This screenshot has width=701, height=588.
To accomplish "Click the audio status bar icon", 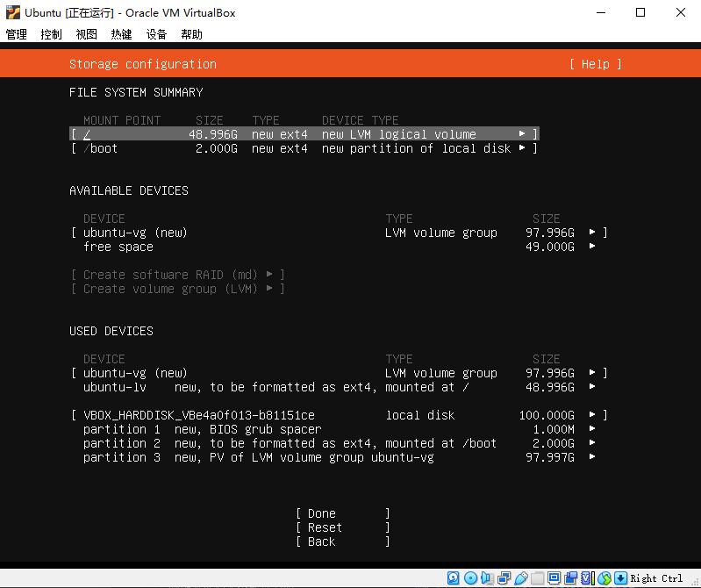I will (487, 577).
